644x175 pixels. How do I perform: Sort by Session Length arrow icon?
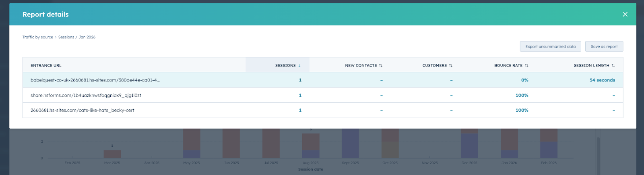[613, 65]
